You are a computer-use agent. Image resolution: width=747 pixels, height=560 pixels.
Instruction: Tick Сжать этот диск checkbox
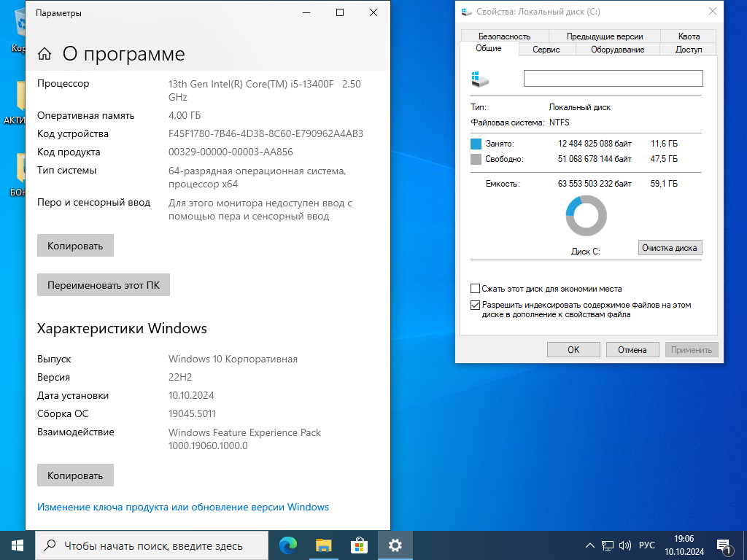[x=475, y=289]
